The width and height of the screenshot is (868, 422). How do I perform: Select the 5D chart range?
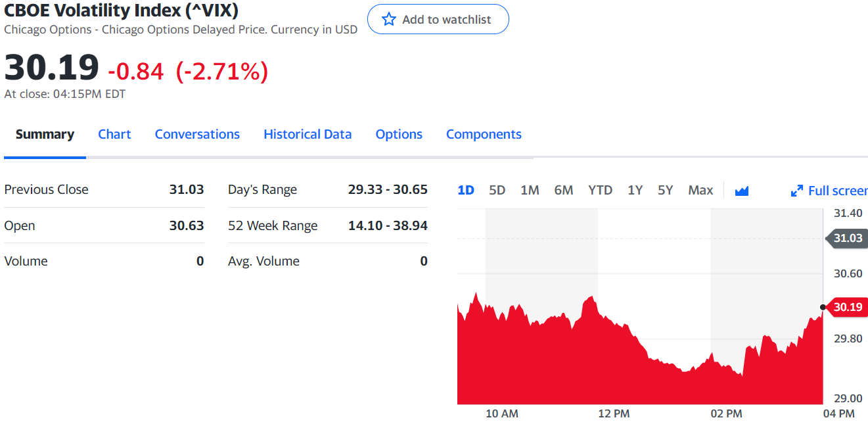(497, 190)
